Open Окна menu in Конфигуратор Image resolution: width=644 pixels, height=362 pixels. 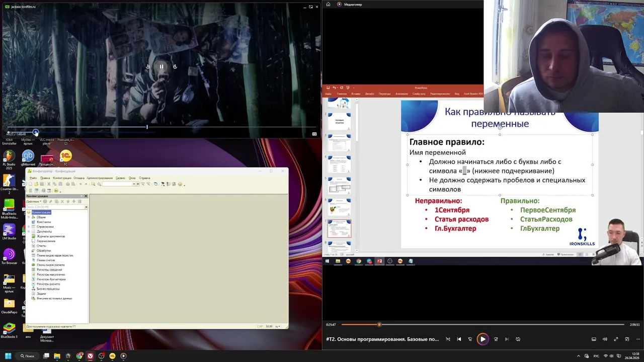pyautogui.click(x=132, y=178)
